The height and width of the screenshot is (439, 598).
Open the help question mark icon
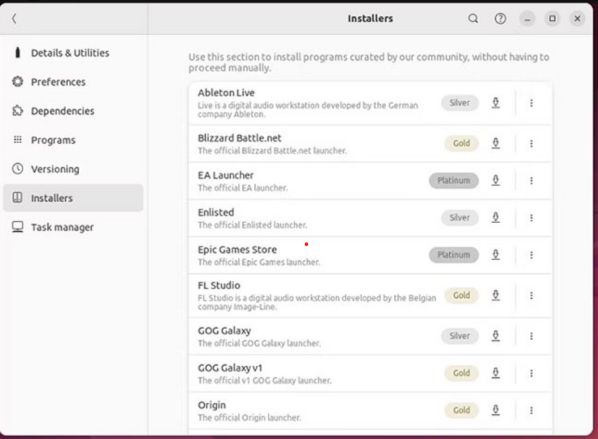pos(500,18)
